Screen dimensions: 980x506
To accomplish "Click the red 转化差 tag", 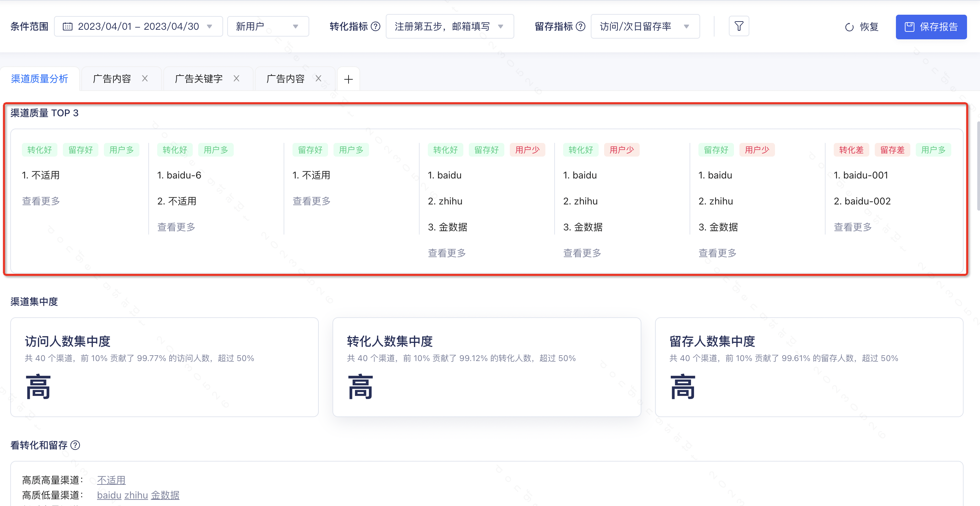I will [x=852, y=150].
